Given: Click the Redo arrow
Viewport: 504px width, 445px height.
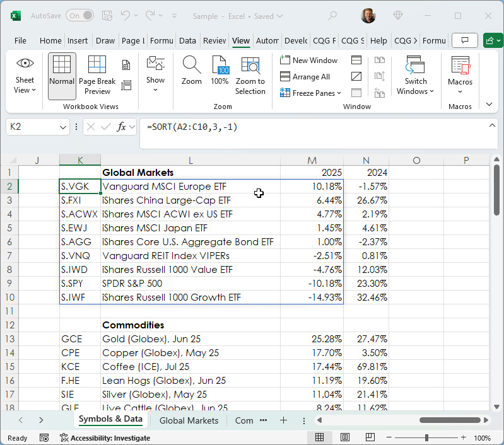Looking at the screenshot, I should click(150, 15).
